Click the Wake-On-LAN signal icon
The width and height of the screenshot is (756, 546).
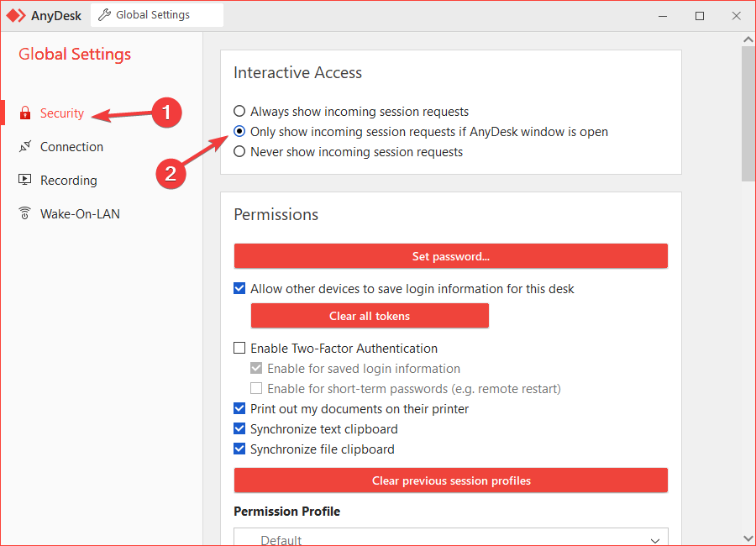[24, 213]
